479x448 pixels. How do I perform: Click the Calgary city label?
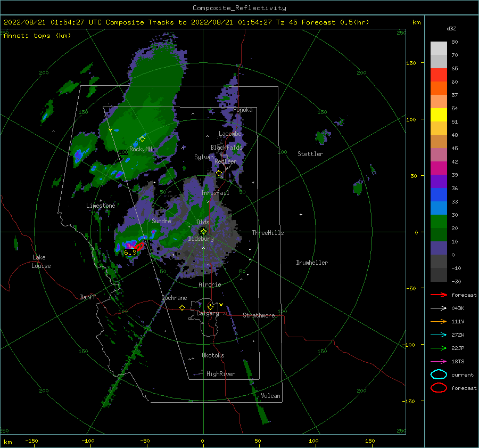coord(208,313)
